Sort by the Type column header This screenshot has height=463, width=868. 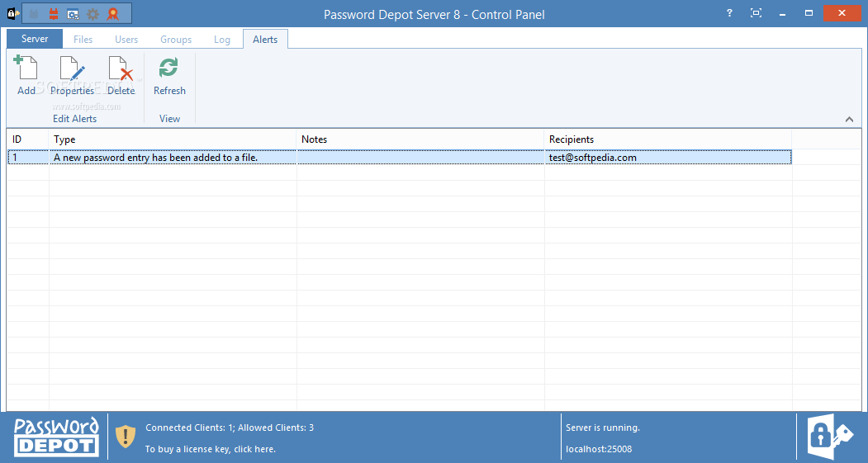(x=173, y=139)
